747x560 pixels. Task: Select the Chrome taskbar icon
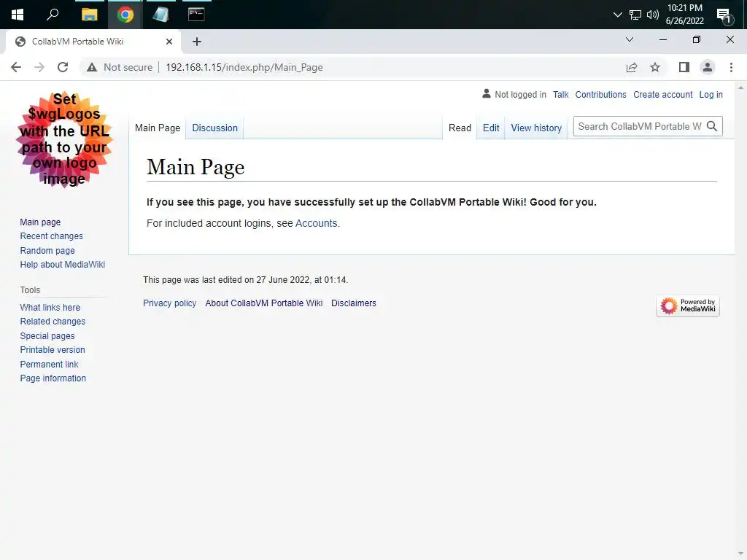(125, 15)
